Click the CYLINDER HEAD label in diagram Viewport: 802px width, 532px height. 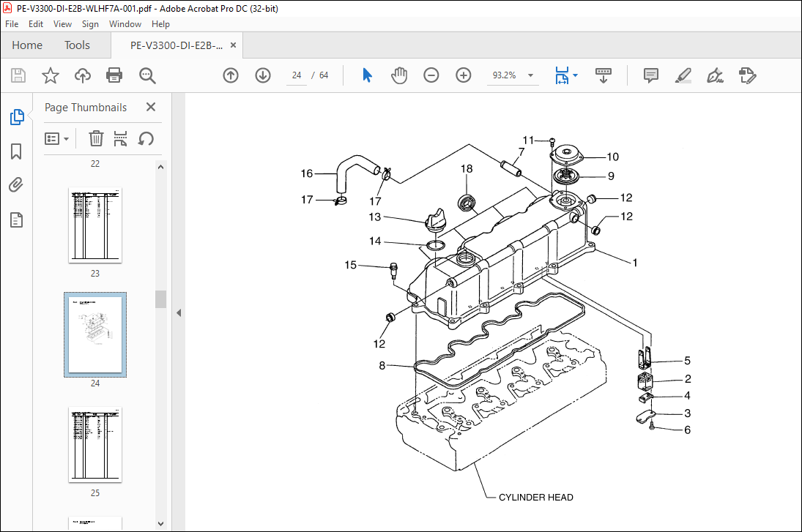point(535,498)
